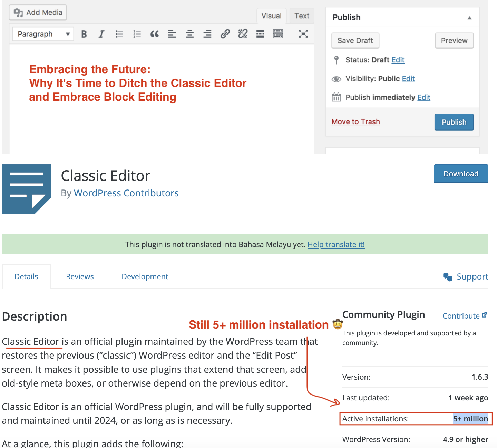The width and height of the screenshot is (497, 448).
Task: Insert a bulleted list
Action: [119, 34]
